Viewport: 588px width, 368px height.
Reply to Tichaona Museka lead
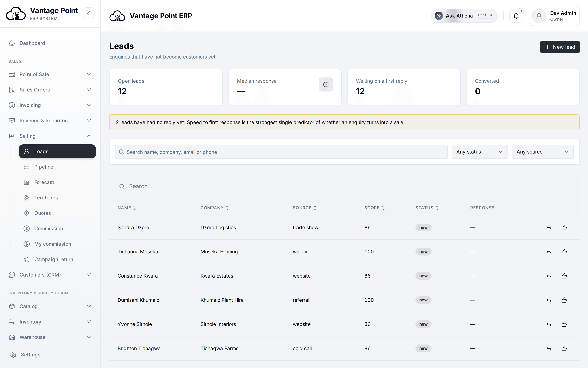click(x=549, y=252)
